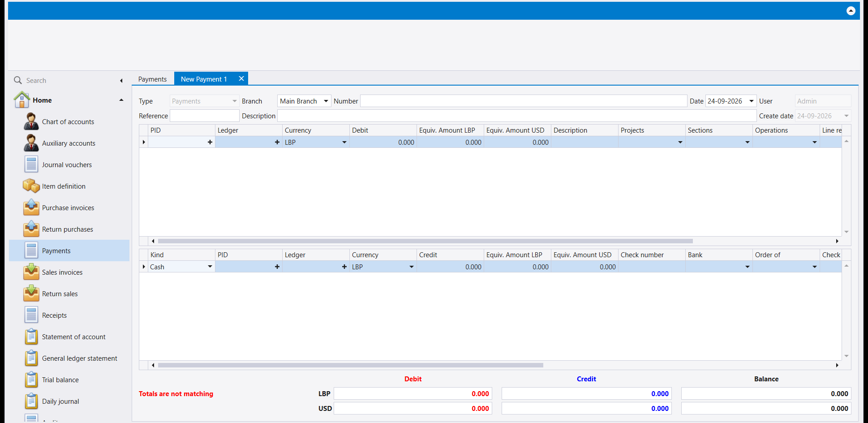
Task: Collapse the ribbon with the top-right arrow
Action: pos(851,11)
